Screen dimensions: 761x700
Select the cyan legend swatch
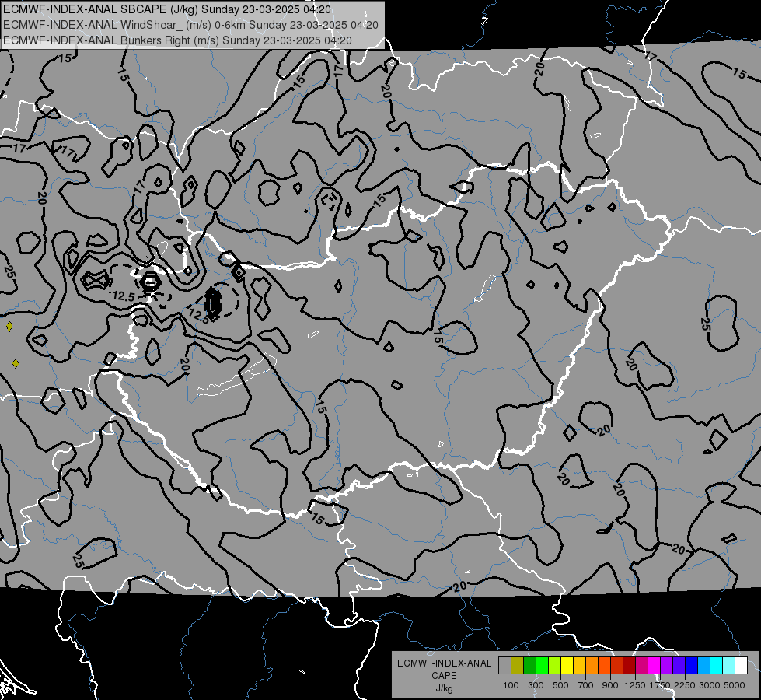pos(717,665)
